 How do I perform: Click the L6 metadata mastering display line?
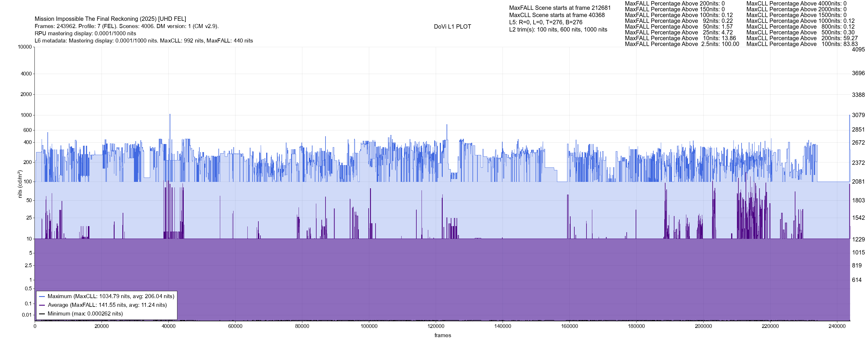(144, 41)
